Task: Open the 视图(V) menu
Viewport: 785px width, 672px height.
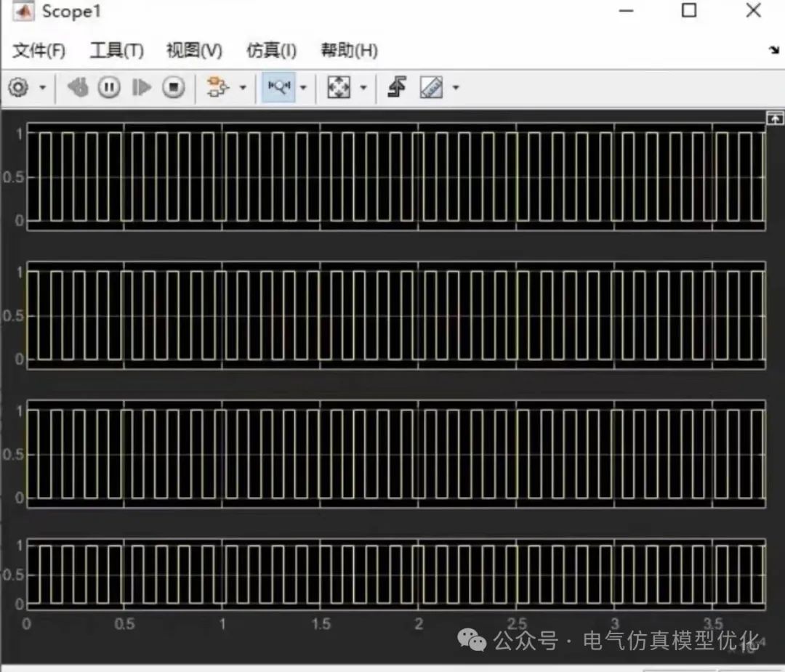Action: (194, 51)
